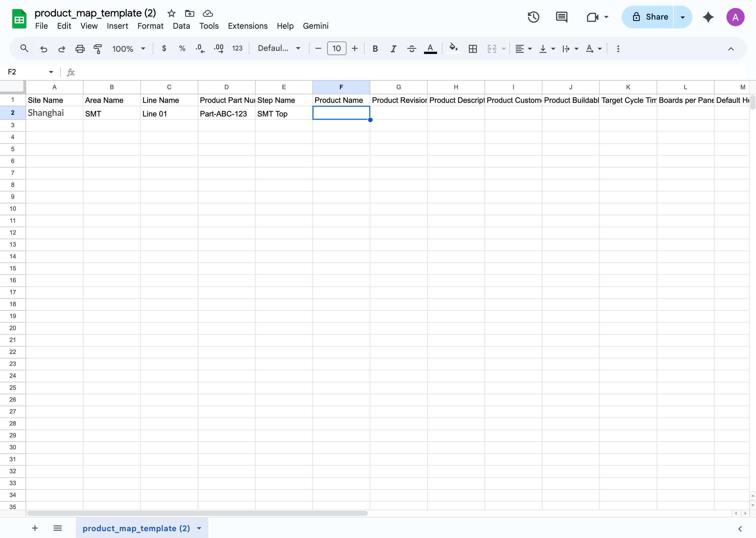Click the Share button
The image size is (756, 538).
pyautogui.click(x=650, y=17)
